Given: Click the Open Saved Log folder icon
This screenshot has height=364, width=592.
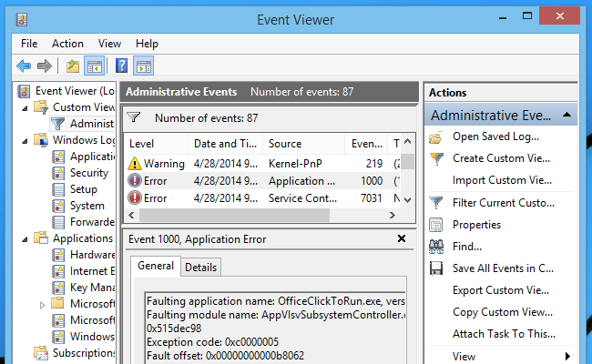Looking at the screenshot, I should [x=435, y=137].
